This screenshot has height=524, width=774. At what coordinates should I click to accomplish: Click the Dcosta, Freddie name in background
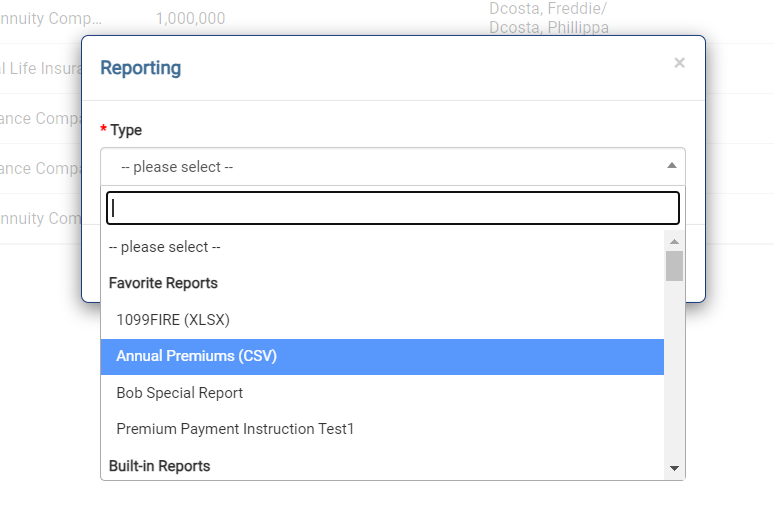pos(547,9)
